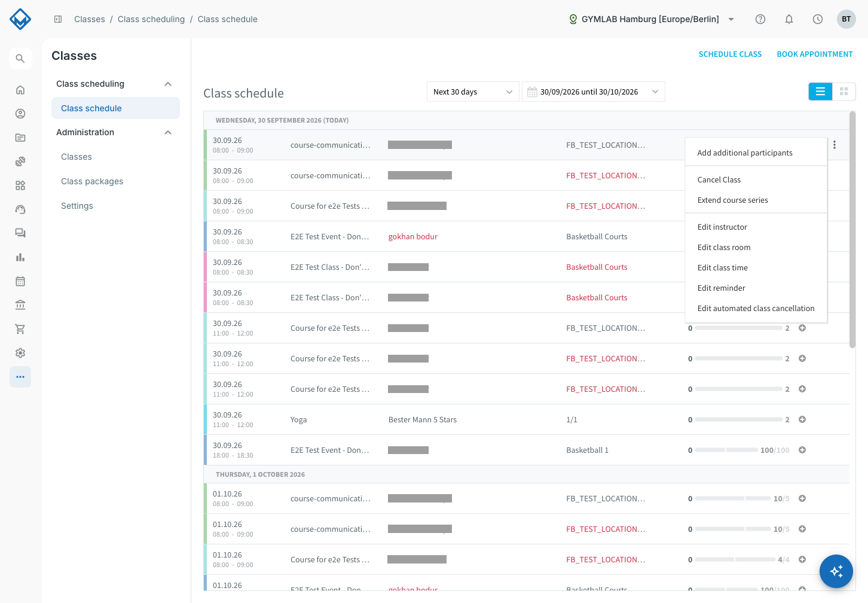Click the capacity bar on the Yoga row
The width and height of the screenshot is (868, 603).
coord(739,419)
